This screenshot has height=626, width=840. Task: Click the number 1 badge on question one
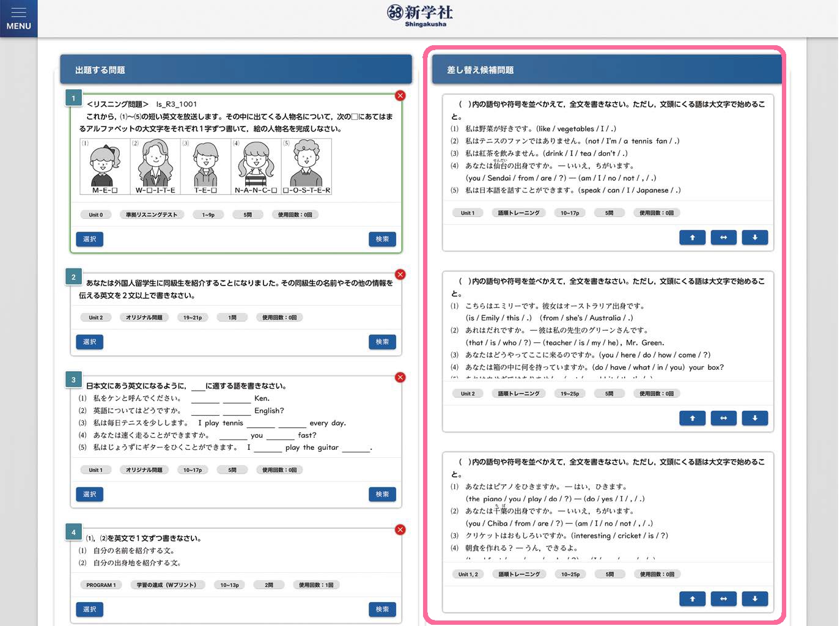point(73,98)
